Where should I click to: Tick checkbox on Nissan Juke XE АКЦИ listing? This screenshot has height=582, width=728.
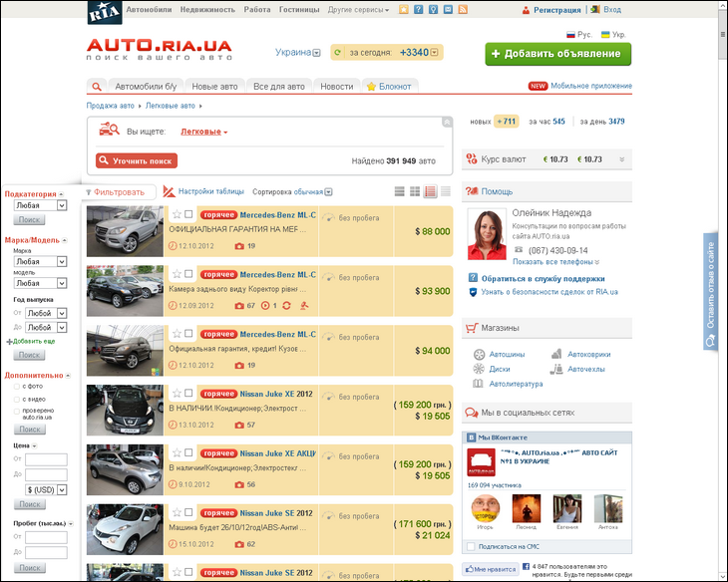[188, 452]
